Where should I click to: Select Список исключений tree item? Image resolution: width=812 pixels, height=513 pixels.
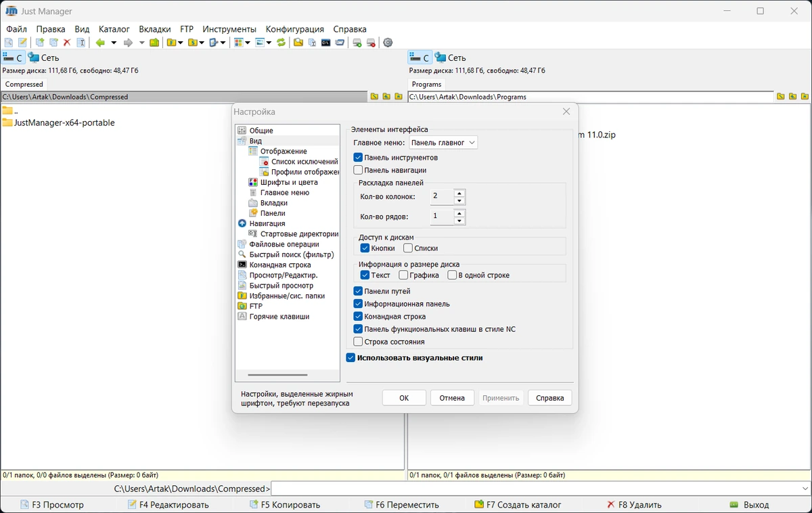click(304, 162)
